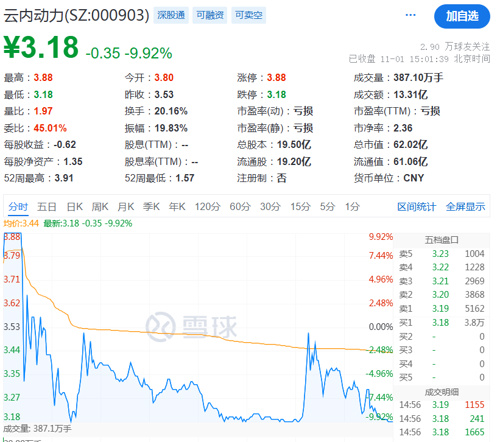The image size is (500, 442).
Task: Select the 60分 interval tab
Action: pyautogui.click(x=240, y=207)
